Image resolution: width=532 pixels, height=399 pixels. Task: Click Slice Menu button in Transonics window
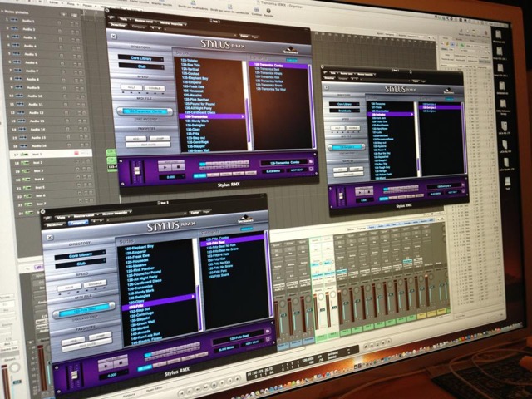273,171
